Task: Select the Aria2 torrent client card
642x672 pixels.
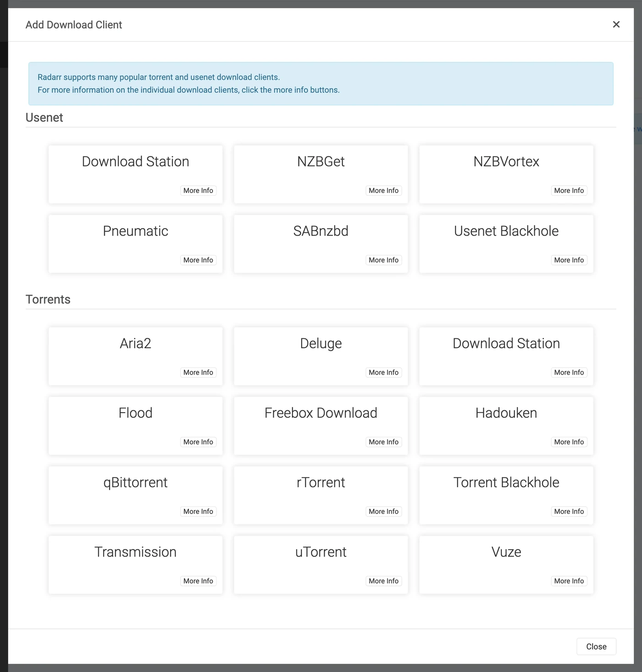Action: [135, 356]
